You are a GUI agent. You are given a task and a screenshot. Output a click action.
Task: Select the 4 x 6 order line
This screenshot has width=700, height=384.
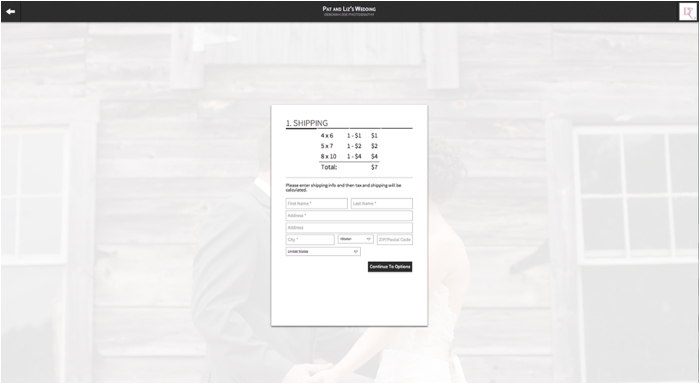tap(349, 136)
